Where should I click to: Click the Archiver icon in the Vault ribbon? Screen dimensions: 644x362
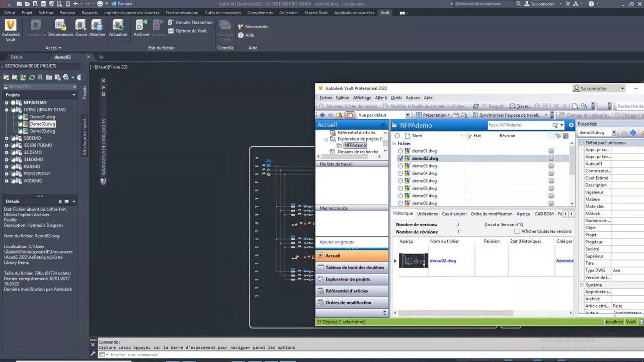pyautogui.click(x=141, y=25)
